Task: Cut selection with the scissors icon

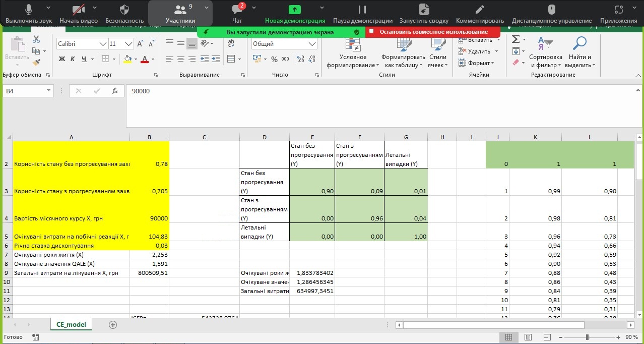Action: [36, 40]
